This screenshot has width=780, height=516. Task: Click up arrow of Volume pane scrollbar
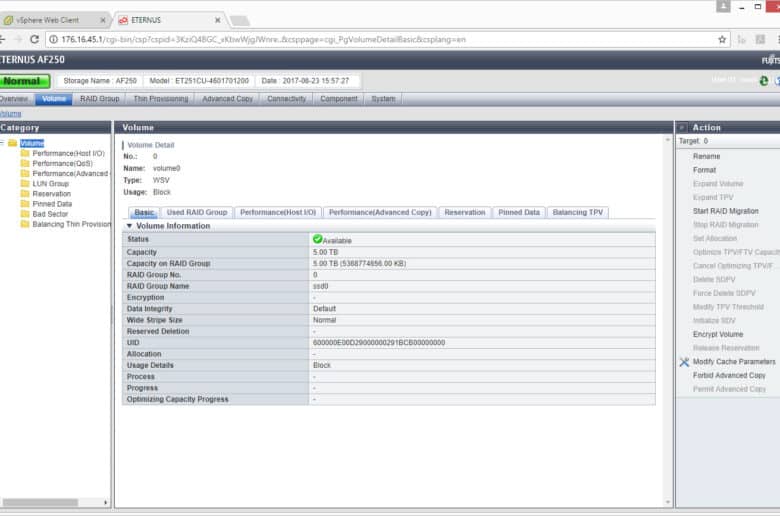tap(668, 140)
